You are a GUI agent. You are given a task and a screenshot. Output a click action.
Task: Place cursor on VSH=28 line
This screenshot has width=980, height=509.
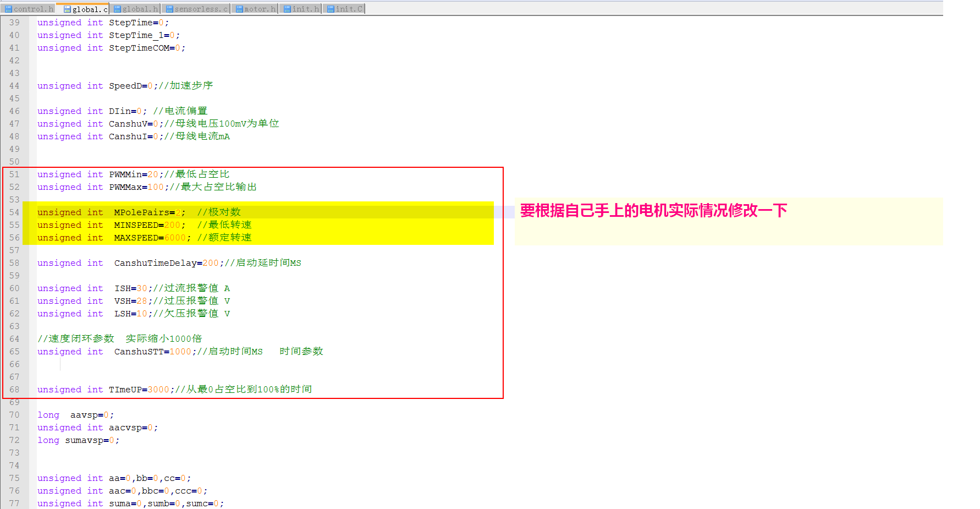coord(134,301)
